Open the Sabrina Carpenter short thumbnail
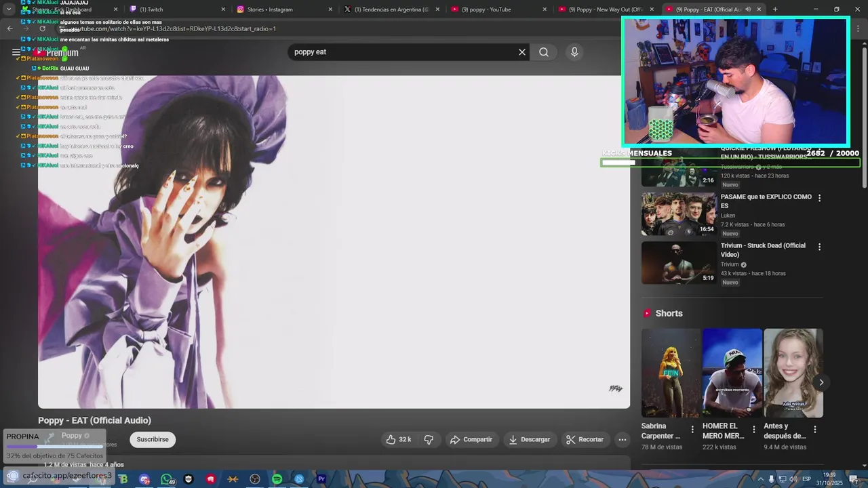This screenshot has width=868, height=488. coord(671,373)
